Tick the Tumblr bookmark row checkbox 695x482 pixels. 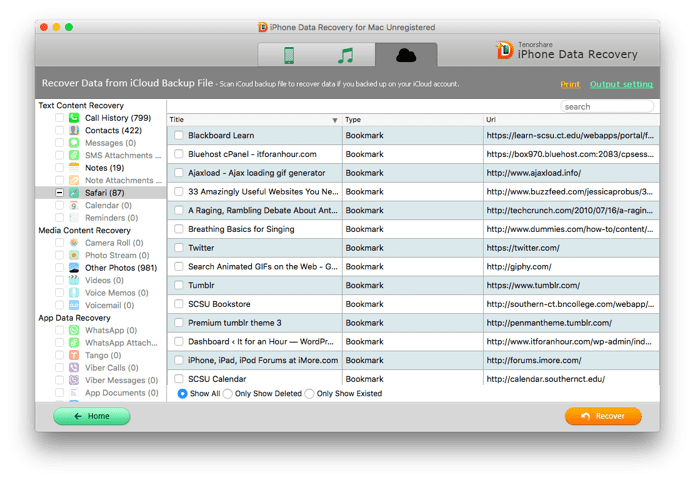(x=179, y=285)
